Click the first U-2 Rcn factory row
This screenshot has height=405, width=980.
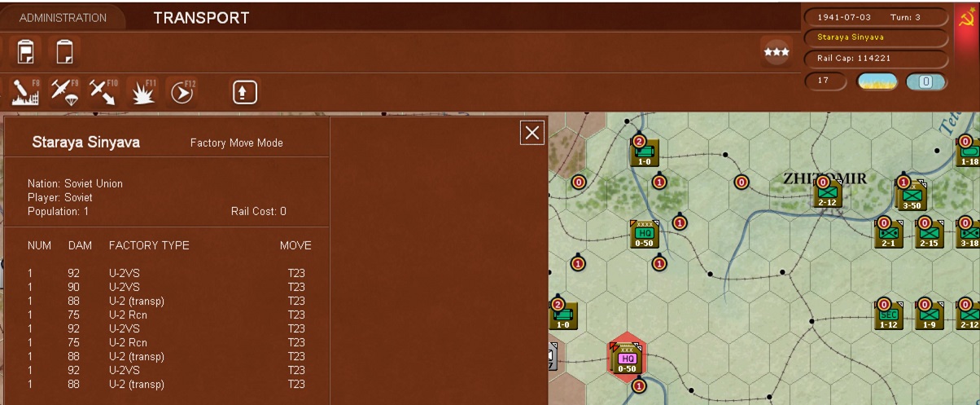[166, 315]
